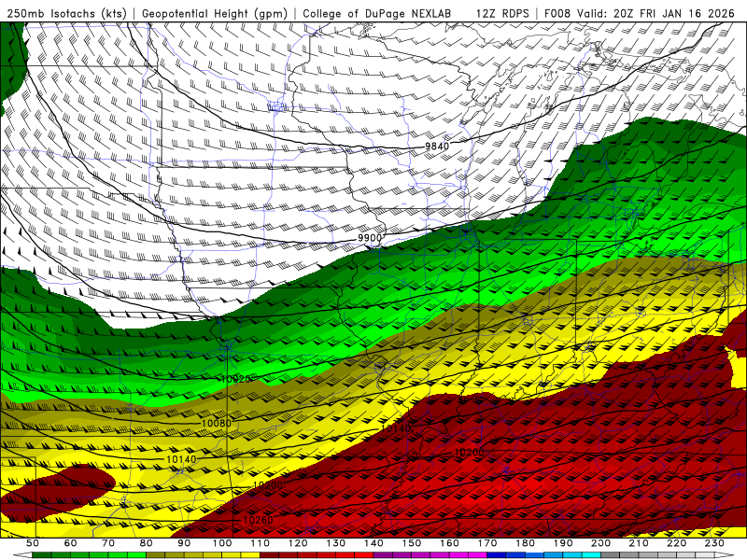Click the 'College of DuPage NEXLAB' label

[x=377, y=13]
